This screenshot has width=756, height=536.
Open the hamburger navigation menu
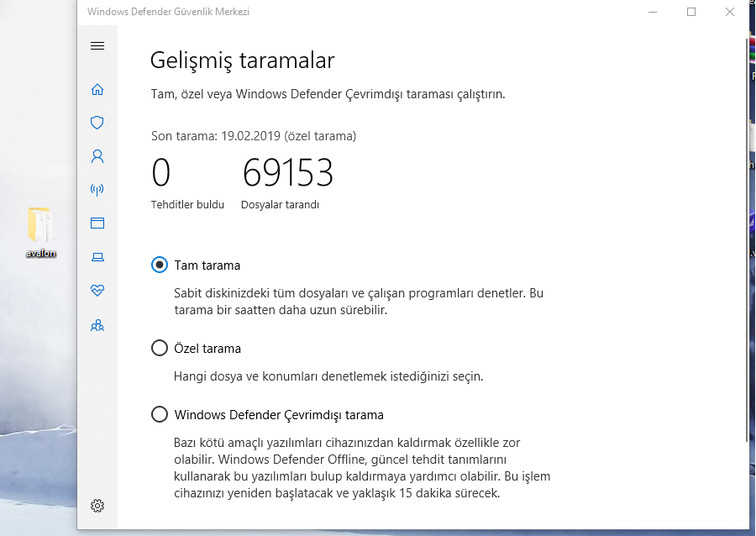coord(97,46)
